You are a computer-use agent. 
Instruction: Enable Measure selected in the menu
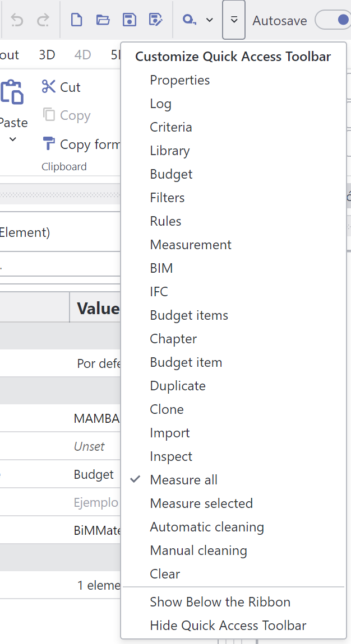click(233, 503)
